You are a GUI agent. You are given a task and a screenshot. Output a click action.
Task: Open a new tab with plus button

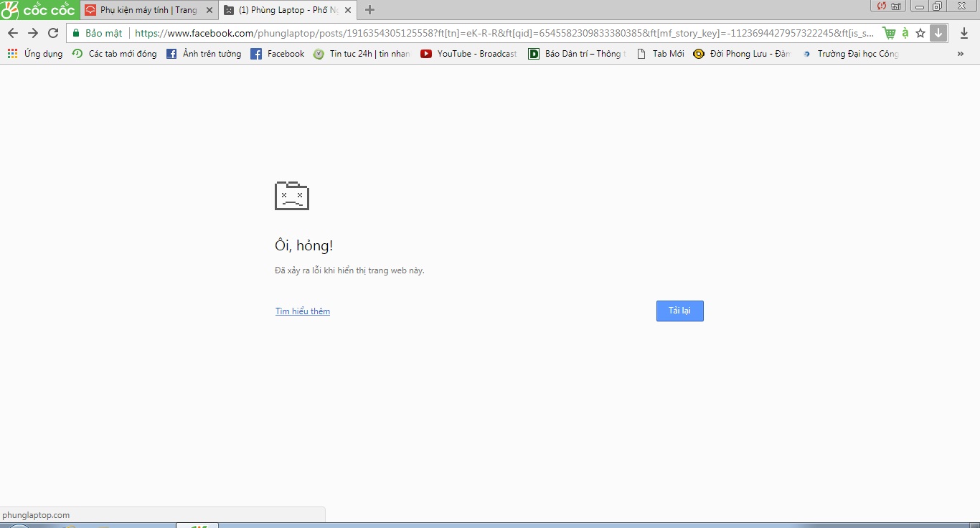(x=370, y=10)
